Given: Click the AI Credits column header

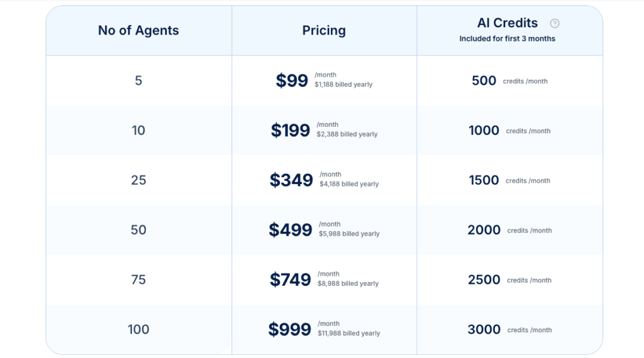Looking at the screenshot, I should 508,23.
